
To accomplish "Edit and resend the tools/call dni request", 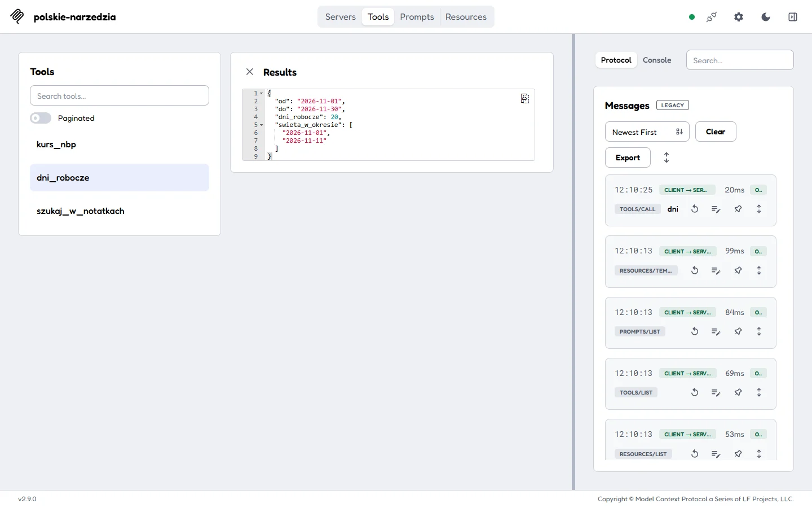I will (716, 209).
